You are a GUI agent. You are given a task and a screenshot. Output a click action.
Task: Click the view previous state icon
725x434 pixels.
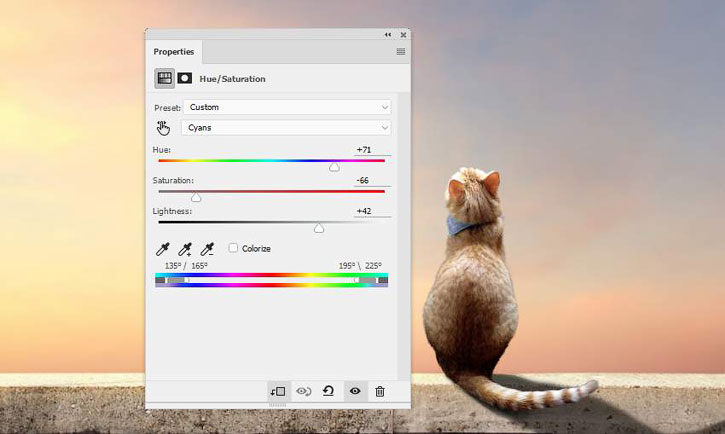click(303, 391)
